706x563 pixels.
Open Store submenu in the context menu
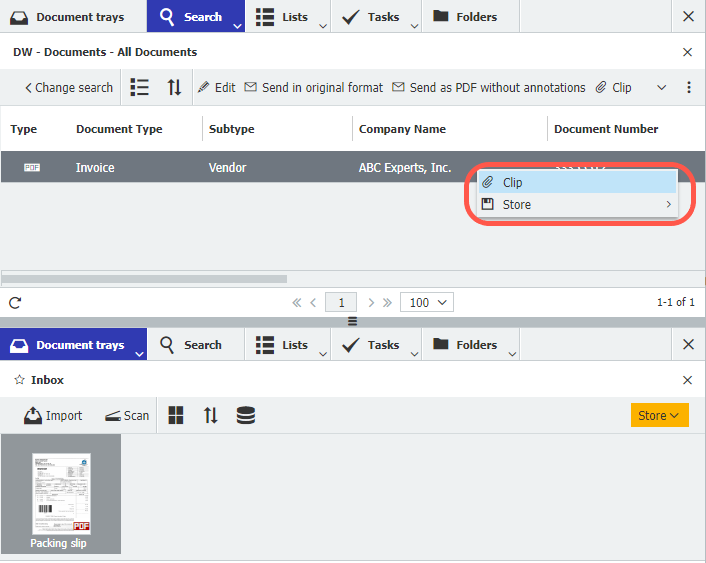pos(517,205)
